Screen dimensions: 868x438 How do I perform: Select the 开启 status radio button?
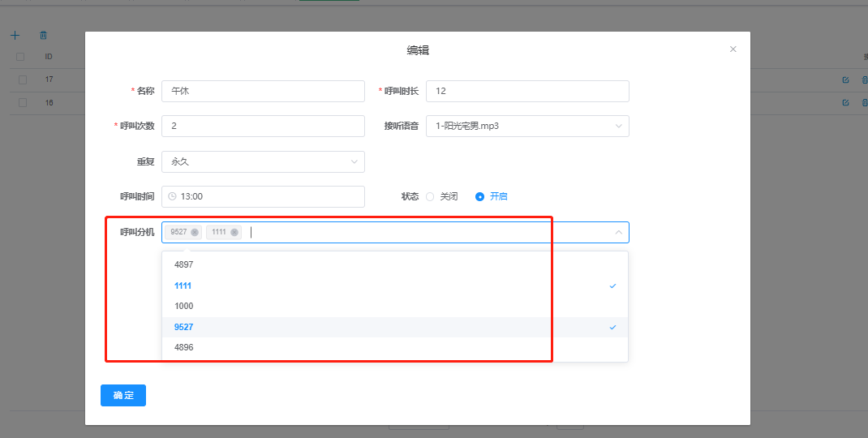(479, 196)
